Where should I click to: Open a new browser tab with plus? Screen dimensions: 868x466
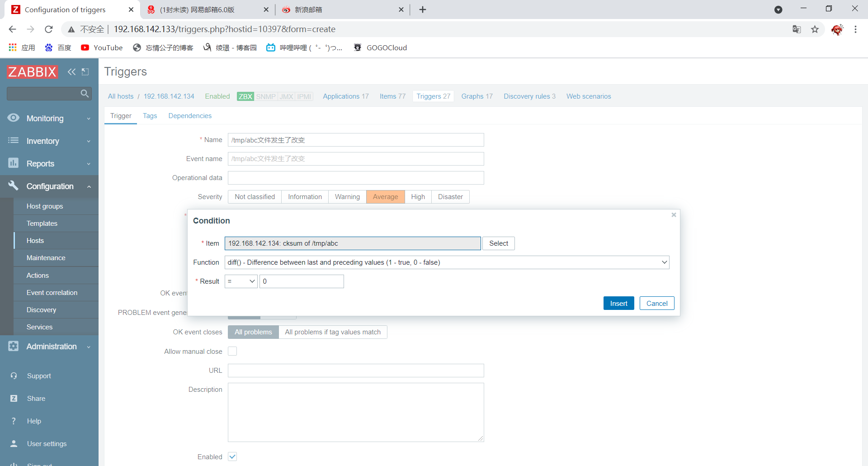click(x=423, y=10)
